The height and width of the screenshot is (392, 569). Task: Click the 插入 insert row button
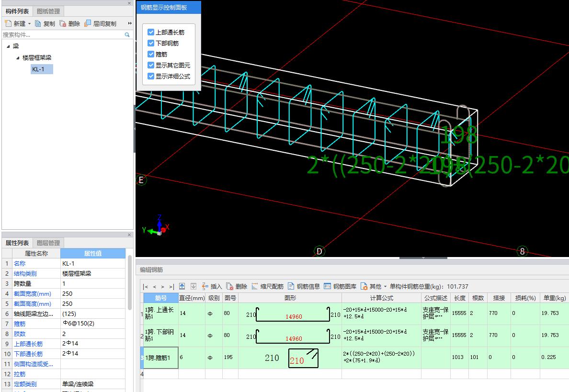[x=212, y=287]
